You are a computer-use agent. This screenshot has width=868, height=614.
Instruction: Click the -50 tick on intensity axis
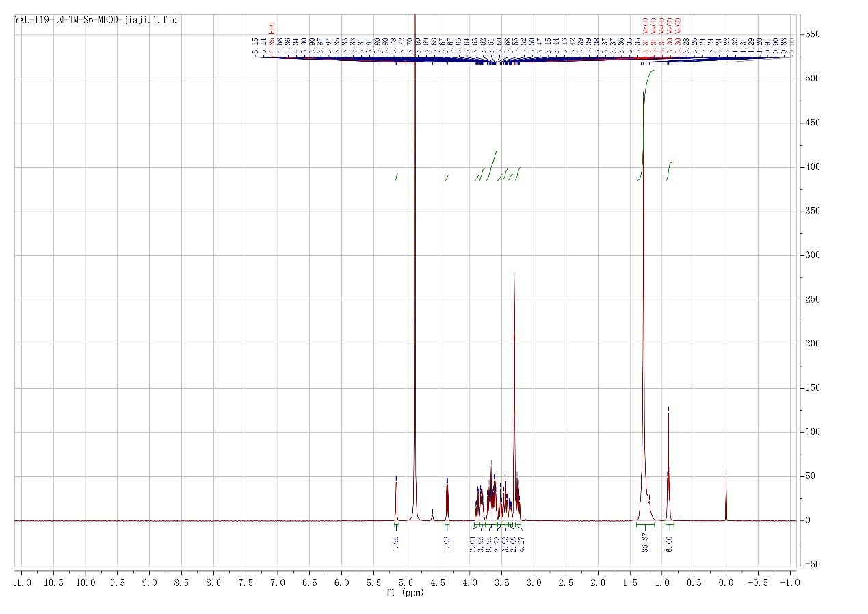[x=813, y=565]
